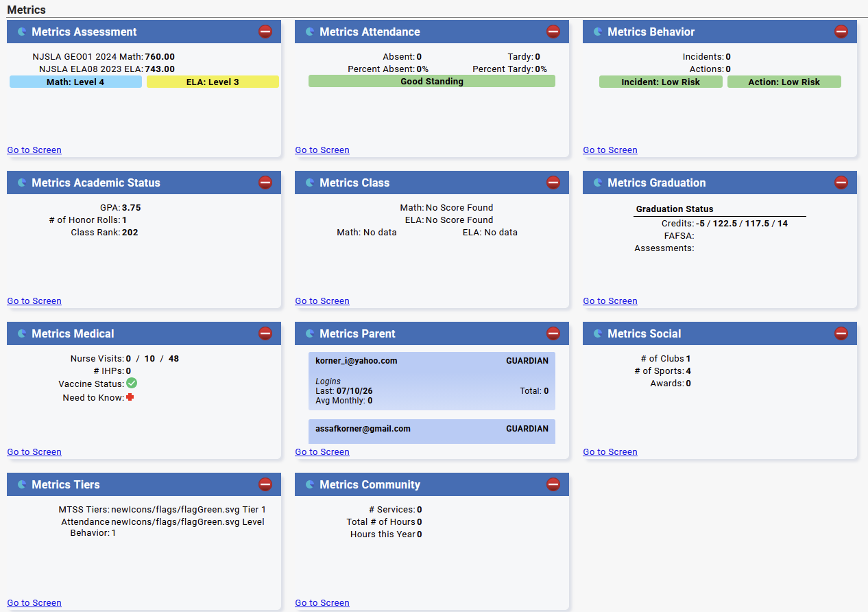Click the yellow ELA: Level 3 badge

click(213, 82)
